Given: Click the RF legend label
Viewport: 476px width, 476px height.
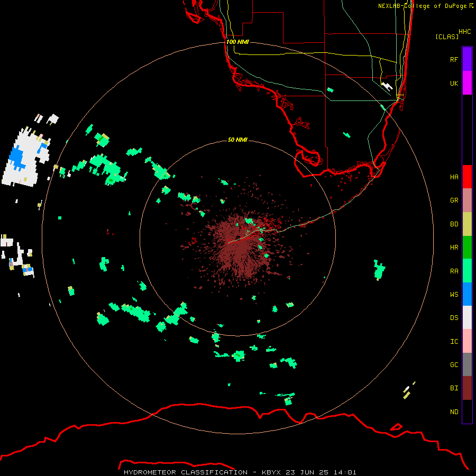Looking at the screenshot, I should tap(454, 59).
